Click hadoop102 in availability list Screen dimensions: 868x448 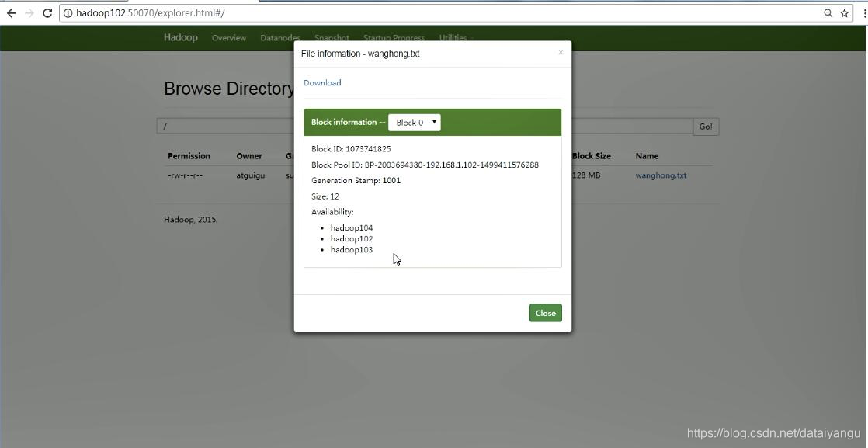coord(352,238)
